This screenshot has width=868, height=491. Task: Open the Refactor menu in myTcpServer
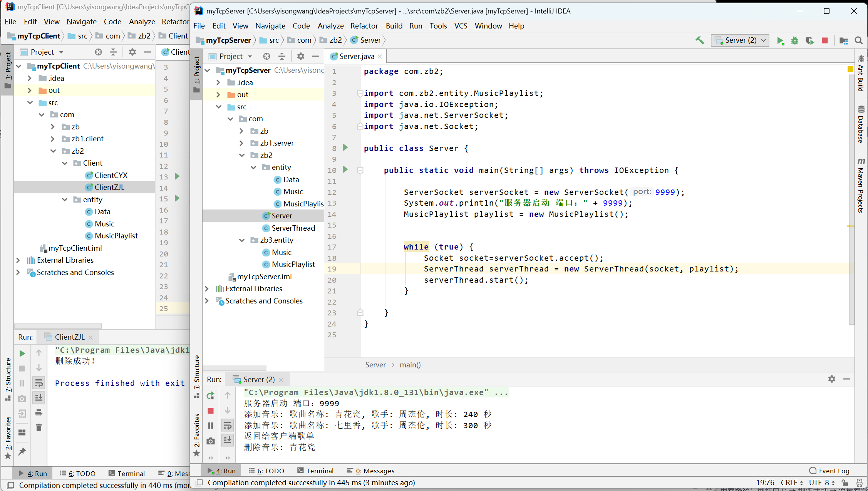point(364,26)
